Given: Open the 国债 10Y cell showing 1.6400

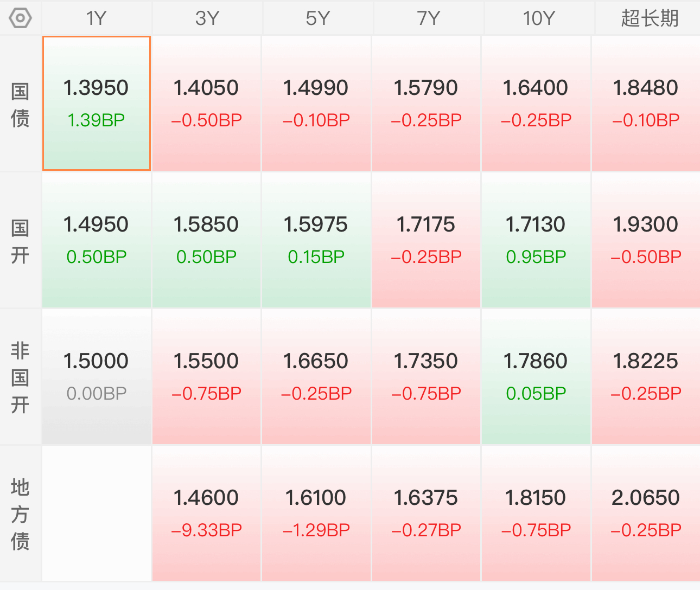Looking at the screenshot, I should pos(536,104).
